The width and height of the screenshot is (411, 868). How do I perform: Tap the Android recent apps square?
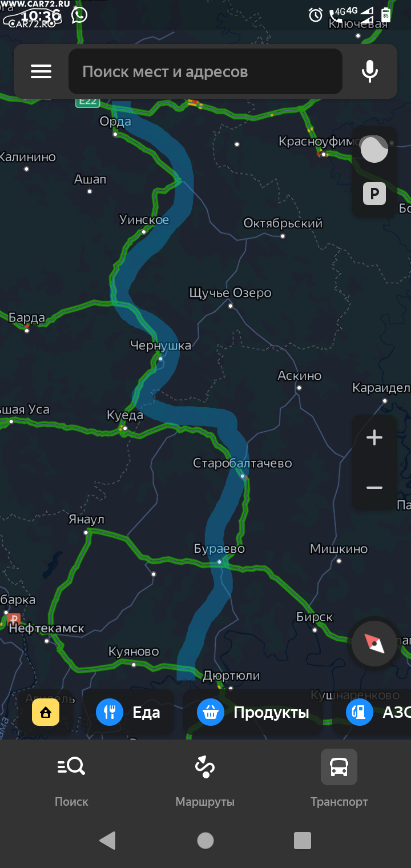click(303, 840)
